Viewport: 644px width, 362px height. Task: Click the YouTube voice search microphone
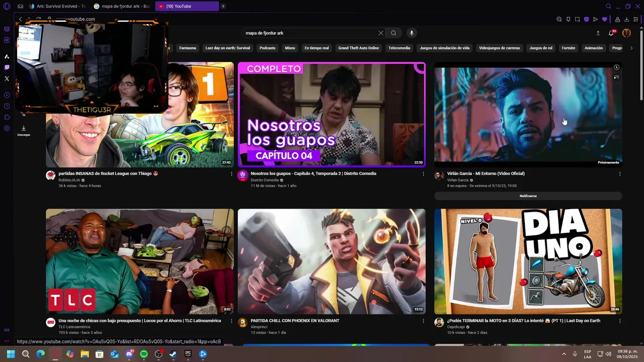point(412,33)
